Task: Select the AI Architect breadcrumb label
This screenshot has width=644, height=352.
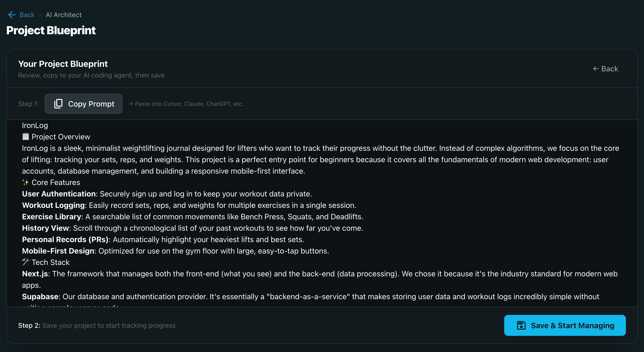Action: click(64, 15)
